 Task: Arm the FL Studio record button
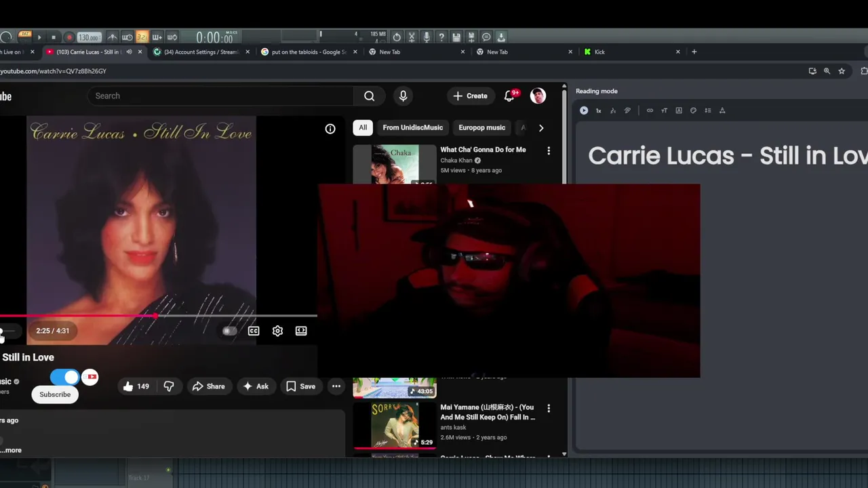[69, 37]
